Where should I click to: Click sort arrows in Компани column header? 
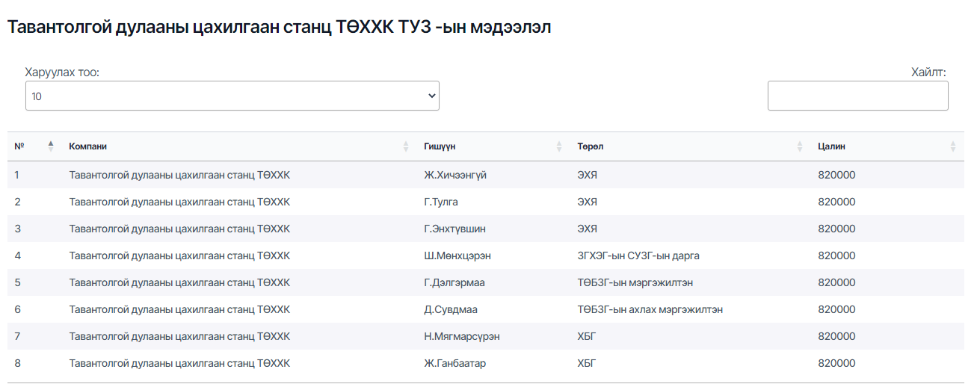[x=406, y=146]
